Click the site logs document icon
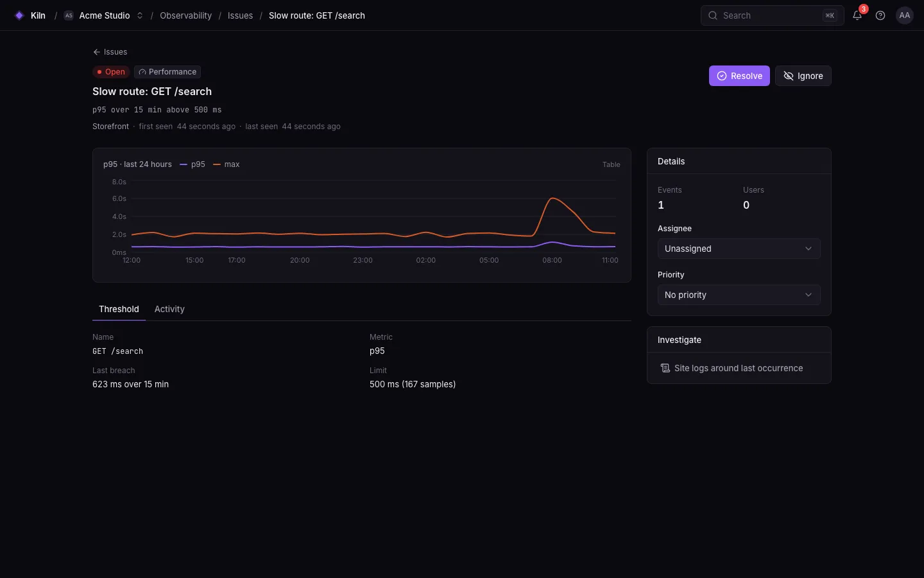Image resolution: width=924 pixels, height=578 pixels. (665, 368)
